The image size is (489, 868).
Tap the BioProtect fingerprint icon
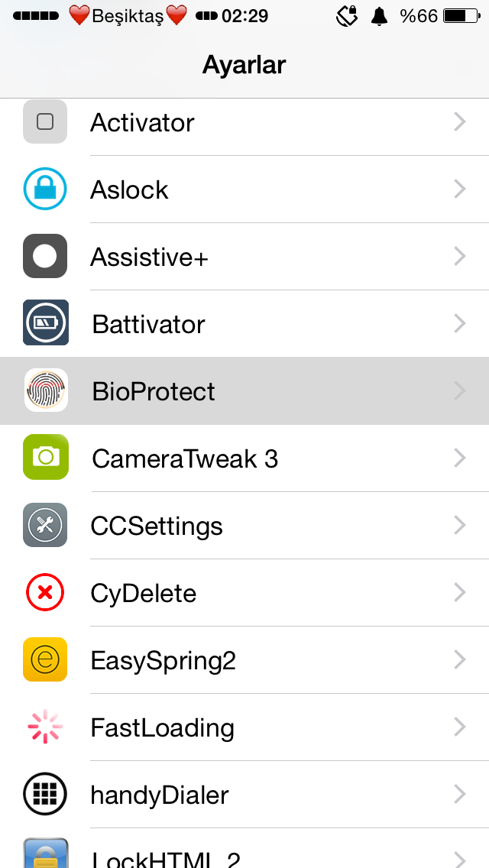(x=46, y=390)
